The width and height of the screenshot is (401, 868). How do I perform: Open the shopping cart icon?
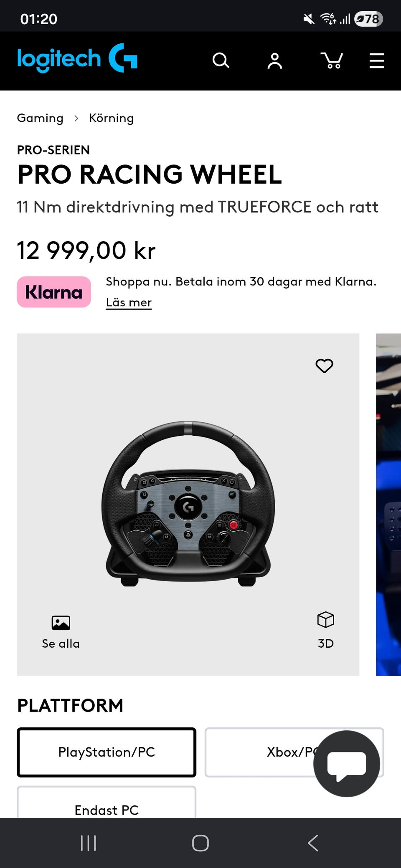(x=332, y=61)
